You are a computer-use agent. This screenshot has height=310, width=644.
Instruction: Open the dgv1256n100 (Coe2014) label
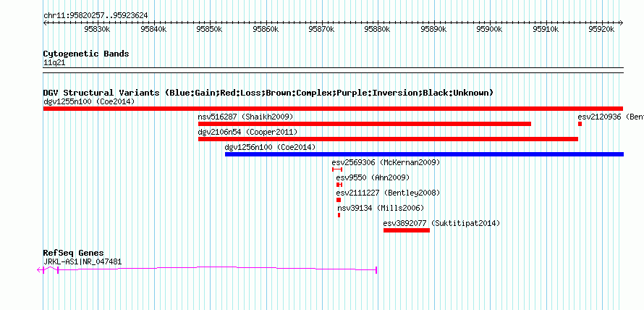click(x=270, y=147)
